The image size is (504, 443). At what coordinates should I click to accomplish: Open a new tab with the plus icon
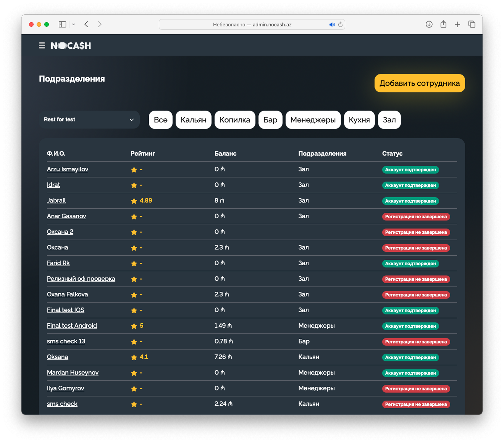tap(457, 24)
